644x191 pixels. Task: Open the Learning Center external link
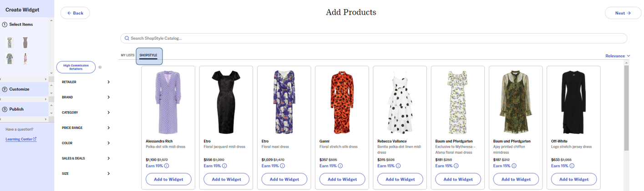click(x=21, y=139)
